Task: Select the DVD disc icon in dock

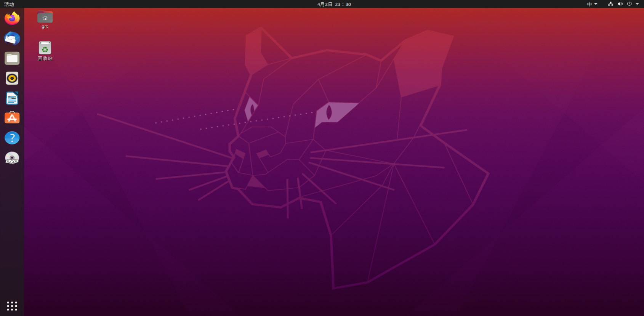Action: [x=12, y=158]
